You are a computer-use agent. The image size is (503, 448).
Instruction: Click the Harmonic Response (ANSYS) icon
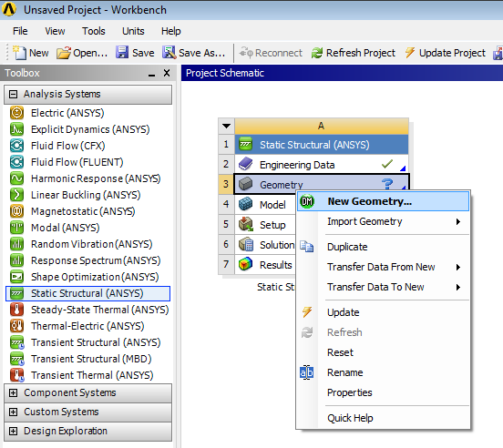tap(16, 178)
